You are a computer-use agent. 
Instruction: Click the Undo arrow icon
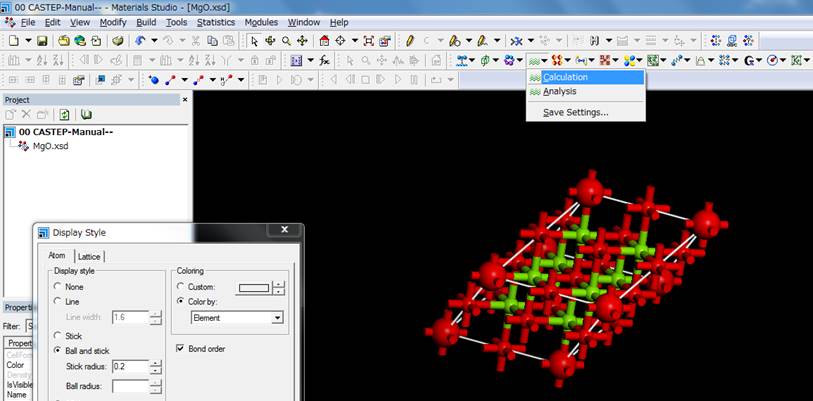(x=139, y=40)
